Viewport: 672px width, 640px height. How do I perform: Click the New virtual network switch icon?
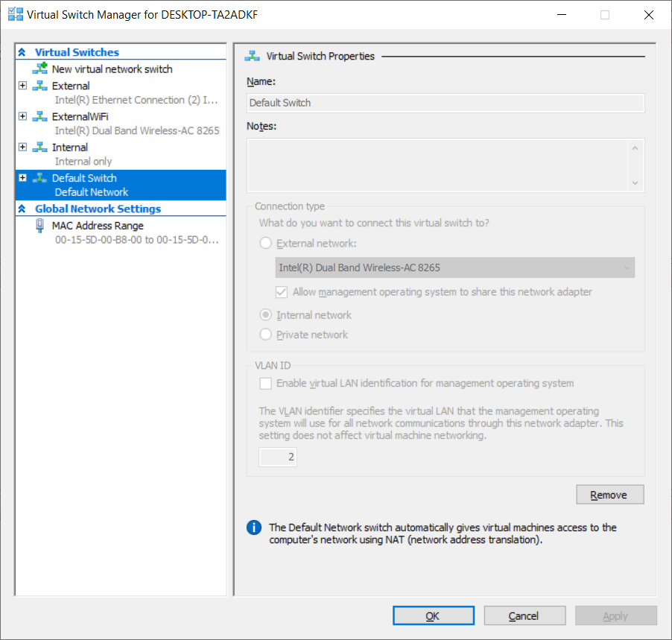coord(39,69)
